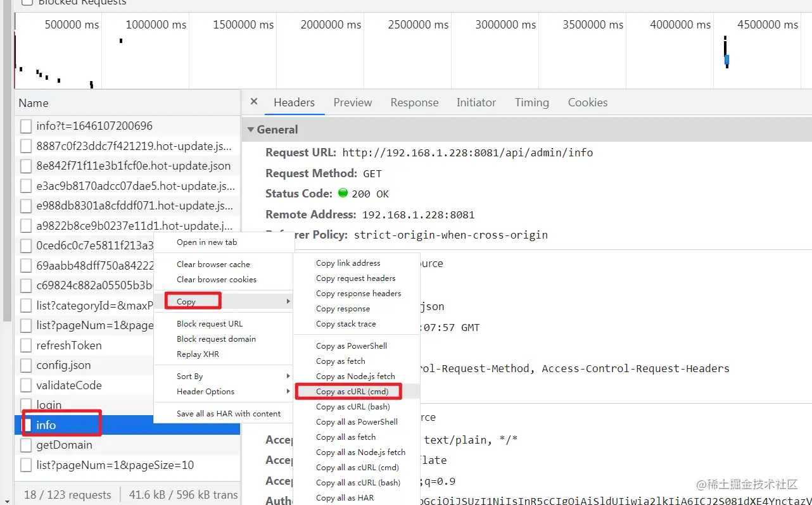Click the Name column header
812x505 pixels.
[127, 103]
